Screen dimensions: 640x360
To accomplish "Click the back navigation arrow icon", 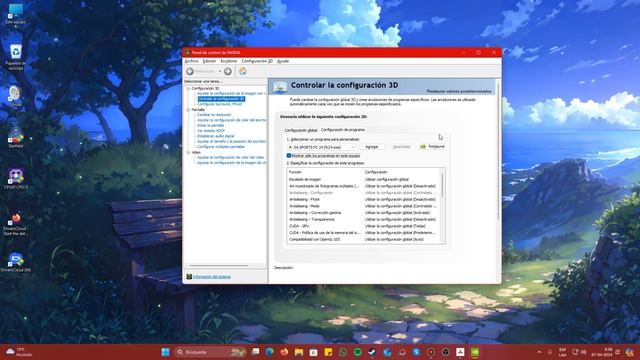I will click(190, 71).
